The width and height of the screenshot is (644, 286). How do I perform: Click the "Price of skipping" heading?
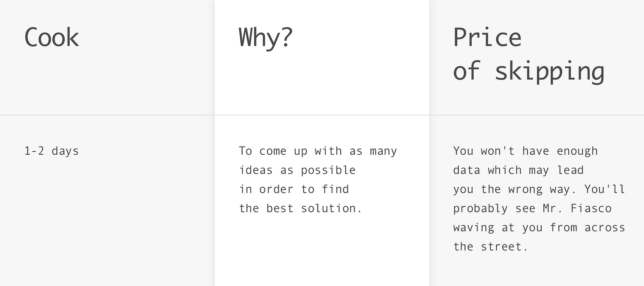(x=528, y=54)
